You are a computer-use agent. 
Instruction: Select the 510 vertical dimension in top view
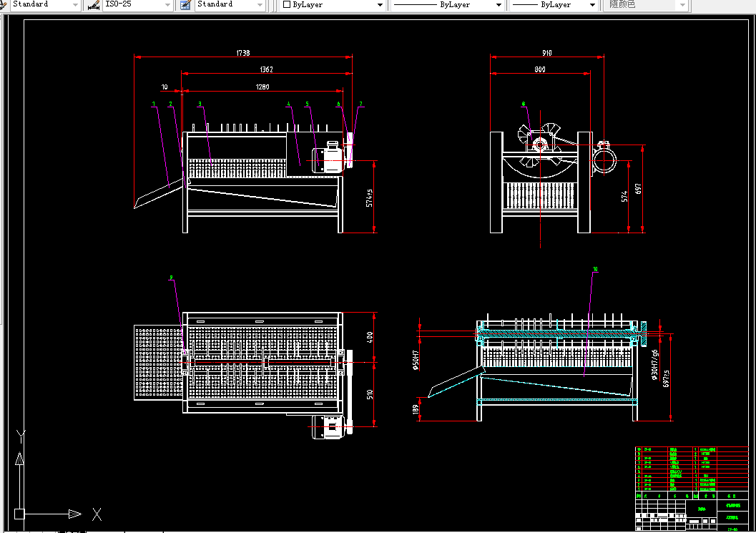370,394
